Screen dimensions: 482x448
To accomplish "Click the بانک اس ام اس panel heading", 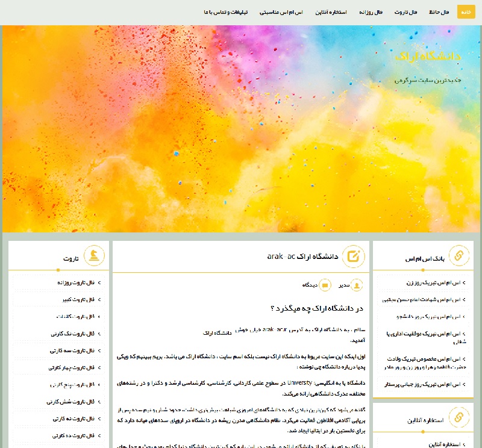I will (425, 259).
